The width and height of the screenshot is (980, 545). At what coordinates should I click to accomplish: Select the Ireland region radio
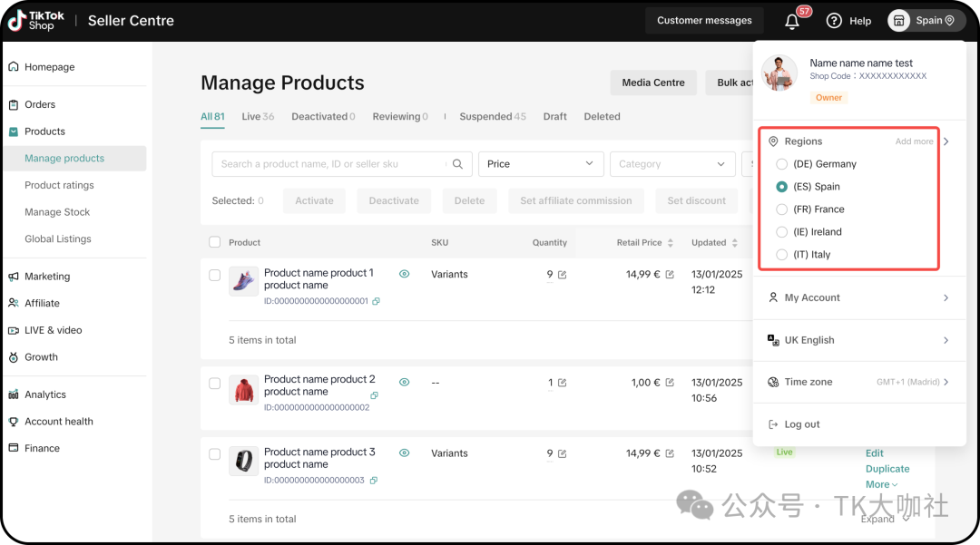point(781,232)
